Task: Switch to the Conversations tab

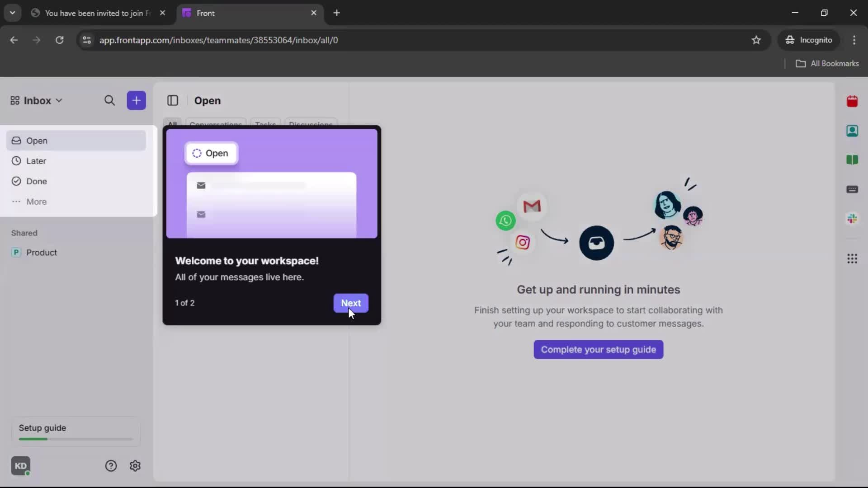Action: pos(216,125)
